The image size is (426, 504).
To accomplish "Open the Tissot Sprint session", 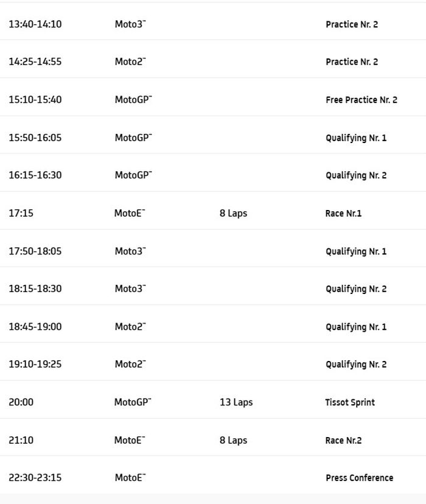I will pyautogui.click(x=350, y=402).
